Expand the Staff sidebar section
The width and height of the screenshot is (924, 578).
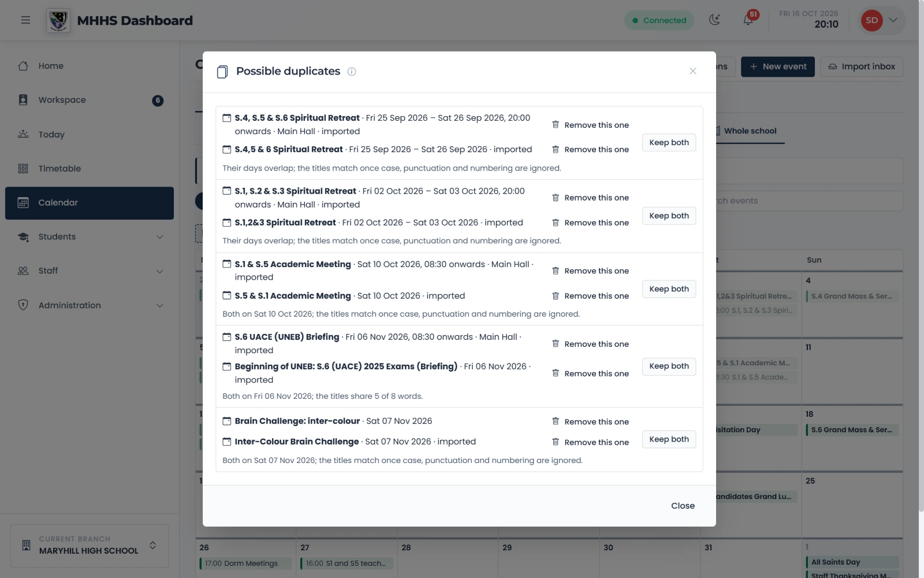(90, 271)
